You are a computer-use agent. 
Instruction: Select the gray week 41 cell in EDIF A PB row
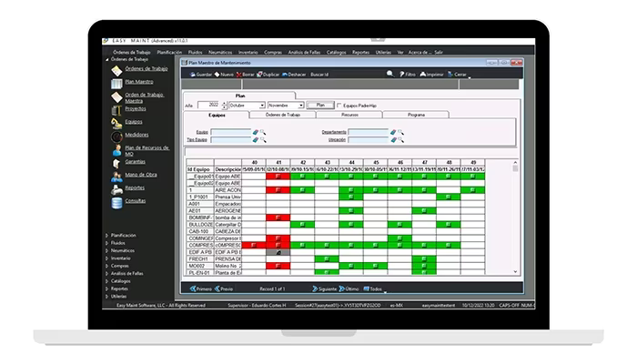[x=278, y=252]
